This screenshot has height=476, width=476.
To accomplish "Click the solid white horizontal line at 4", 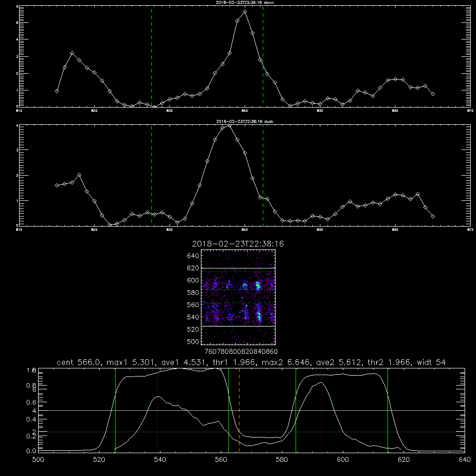I will pyautogui.click(x=251, y=410).
